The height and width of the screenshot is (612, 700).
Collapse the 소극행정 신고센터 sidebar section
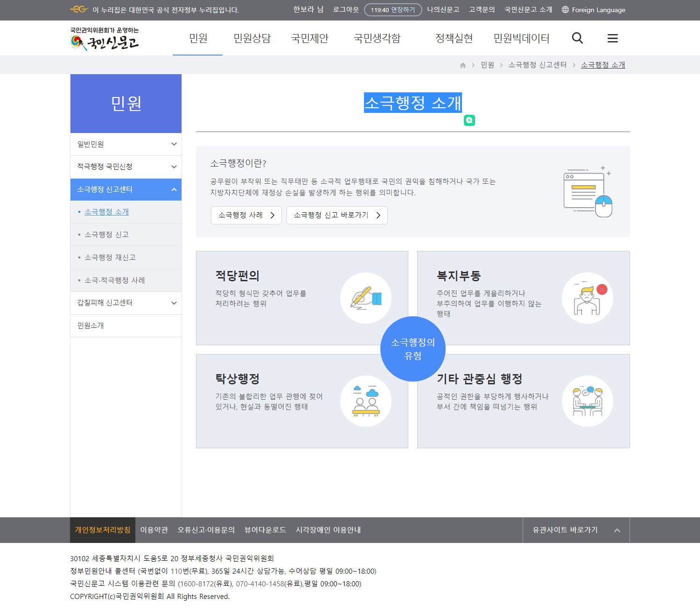coord(126,189)
